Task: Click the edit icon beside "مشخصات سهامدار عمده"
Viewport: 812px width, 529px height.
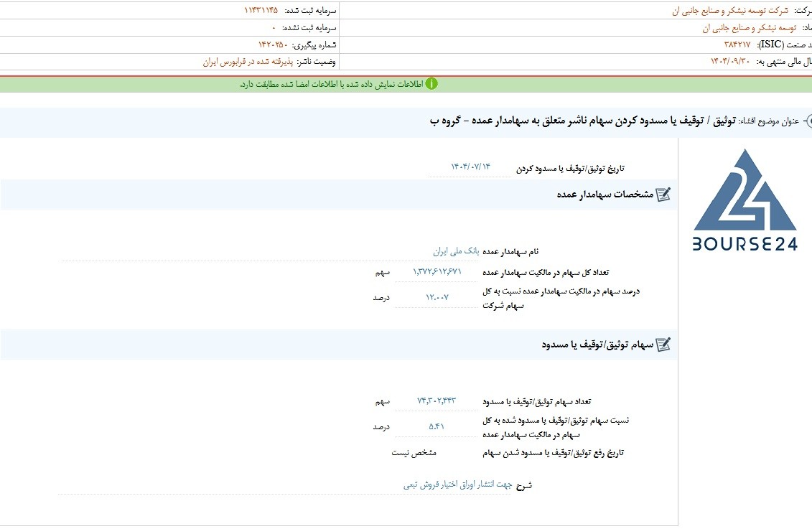Action: [x=663, y=194]
